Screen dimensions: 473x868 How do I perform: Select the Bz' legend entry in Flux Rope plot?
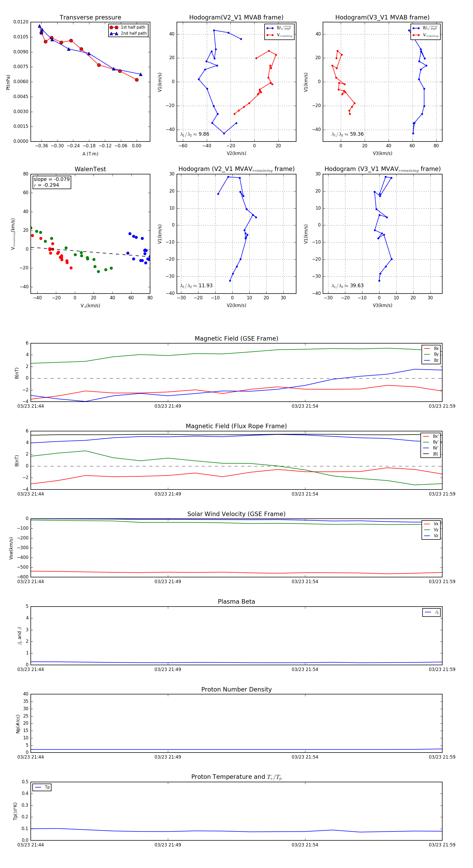(431, 448)
